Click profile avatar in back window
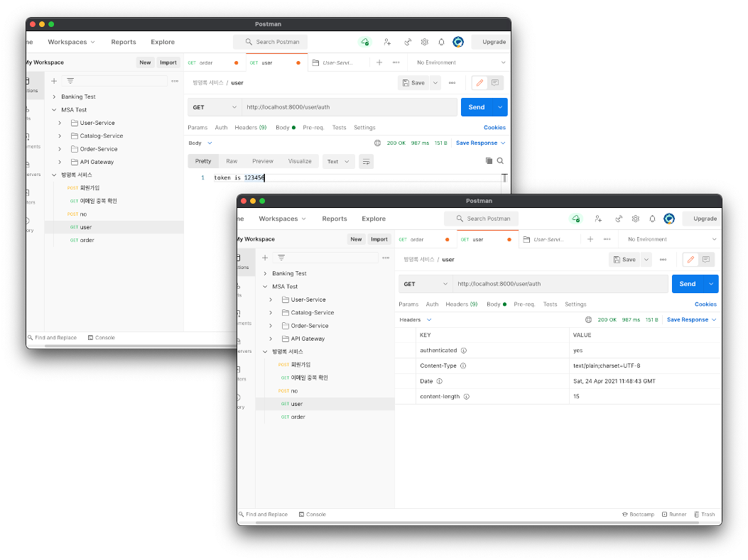Screen dimensions: 748x560 tap(458, 42)
